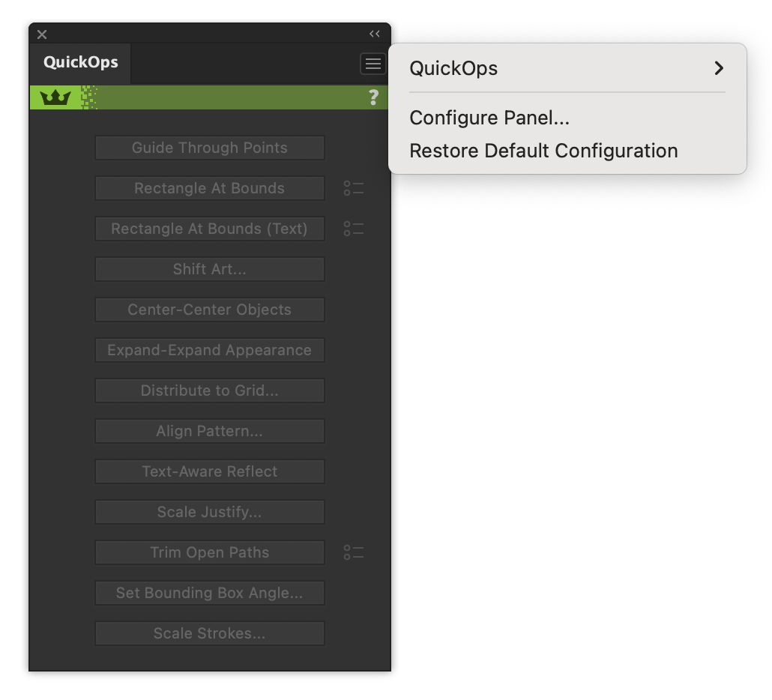
Task: Open help via the question mark icon
Action: pyautogui.click(x=374, y=97)
